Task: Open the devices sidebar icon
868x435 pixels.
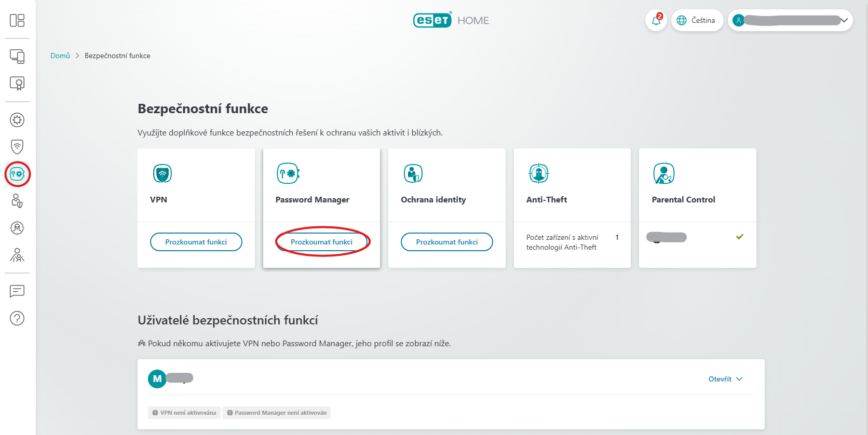Action: point(17,56)
